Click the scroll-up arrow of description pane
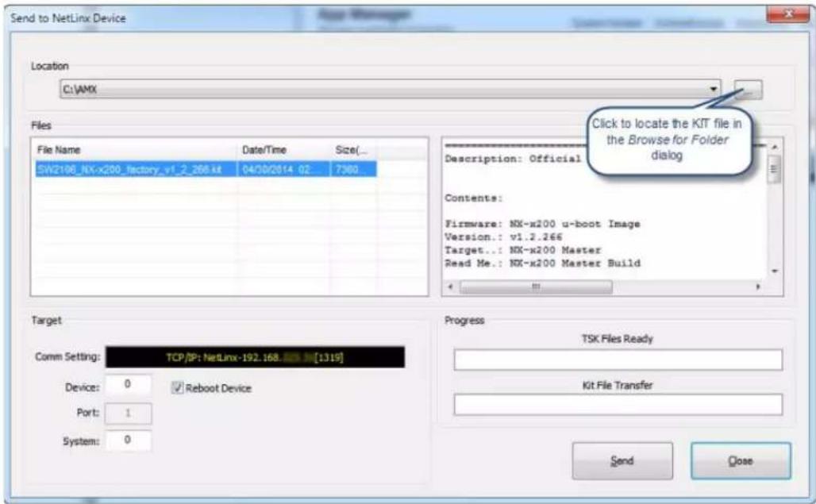This screenshot has height=504, width=816. (775, 148)
